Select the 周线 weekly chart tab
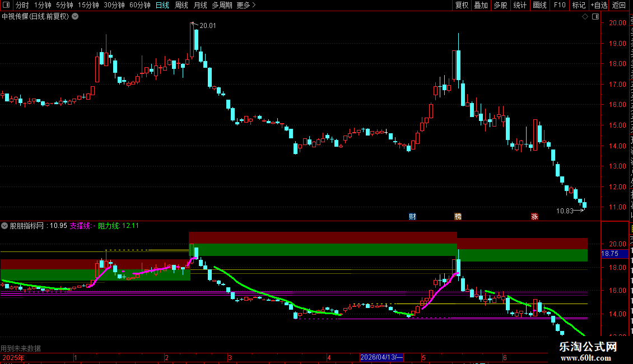 pos(181,5)
